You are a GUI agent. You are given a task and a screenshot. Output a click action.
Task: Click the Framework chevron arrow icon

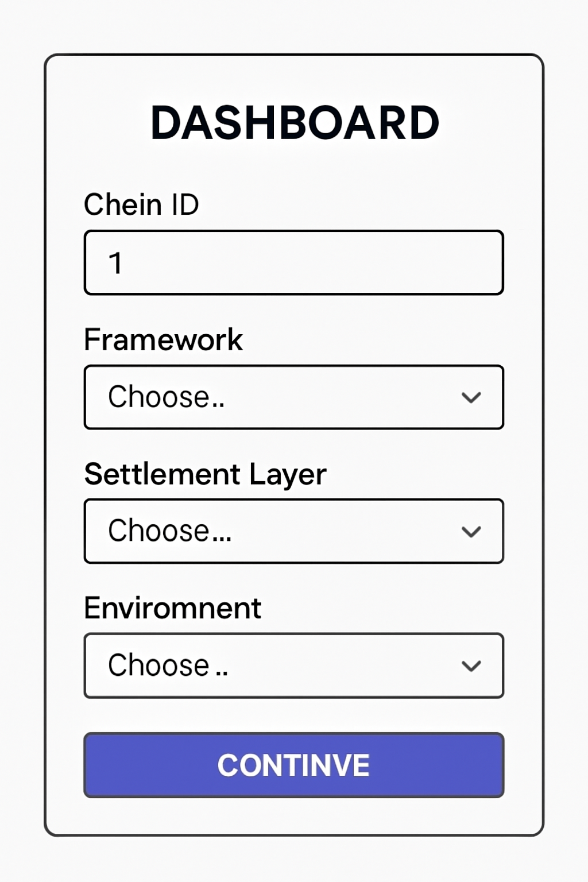pyautogui.click(x=471, y=397)
